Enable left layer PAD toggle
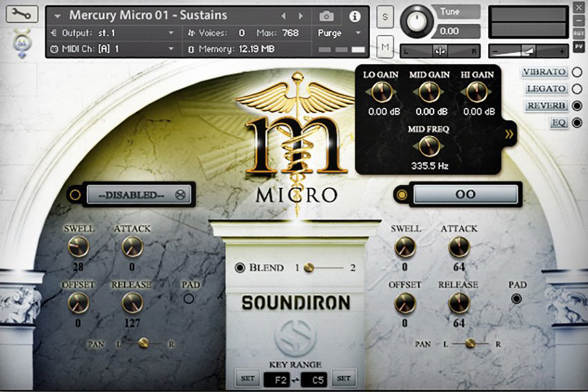This screenshot has width=588, height=392. click(x=189, y=298)
